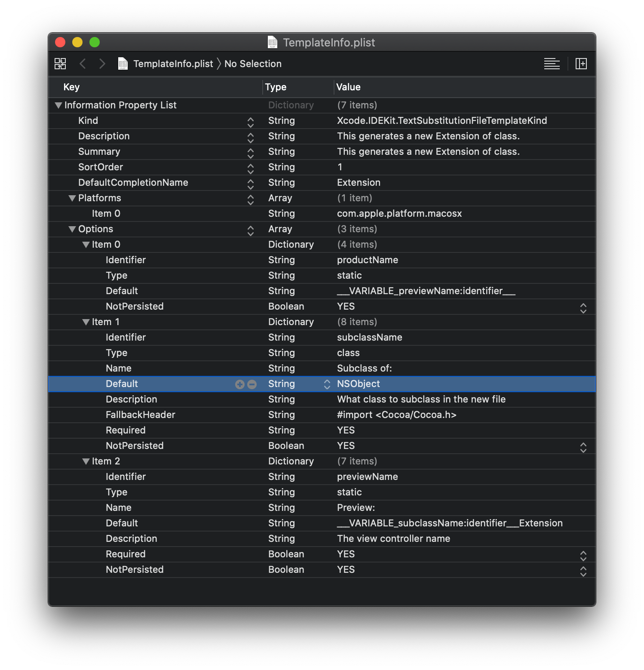This screenshot has height=670, width=644.
Task: Click the stepper next to Required YES value
Action: tap(583, 555)
